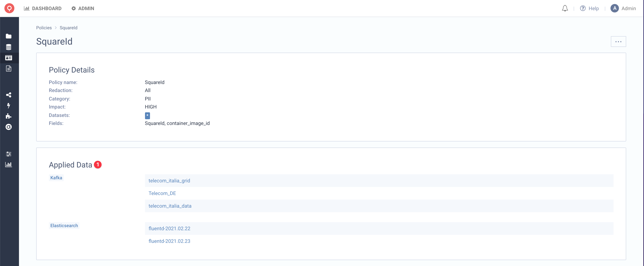Screen dimensions: 644x266
Task: Open the puzzle piece plugins icon
Action: [8, 116]
